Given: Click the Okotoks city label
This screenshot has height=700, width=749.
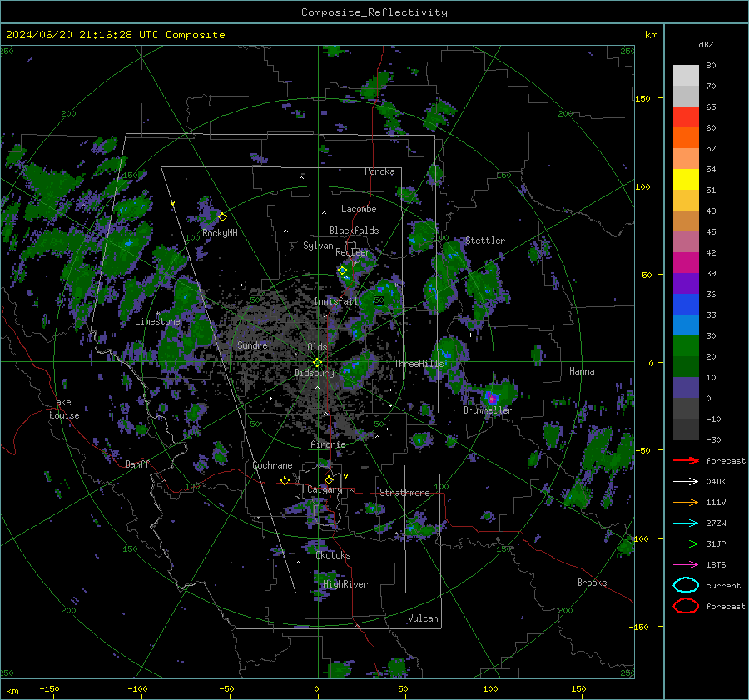Looking at the screenshot, I should (334, 555).
